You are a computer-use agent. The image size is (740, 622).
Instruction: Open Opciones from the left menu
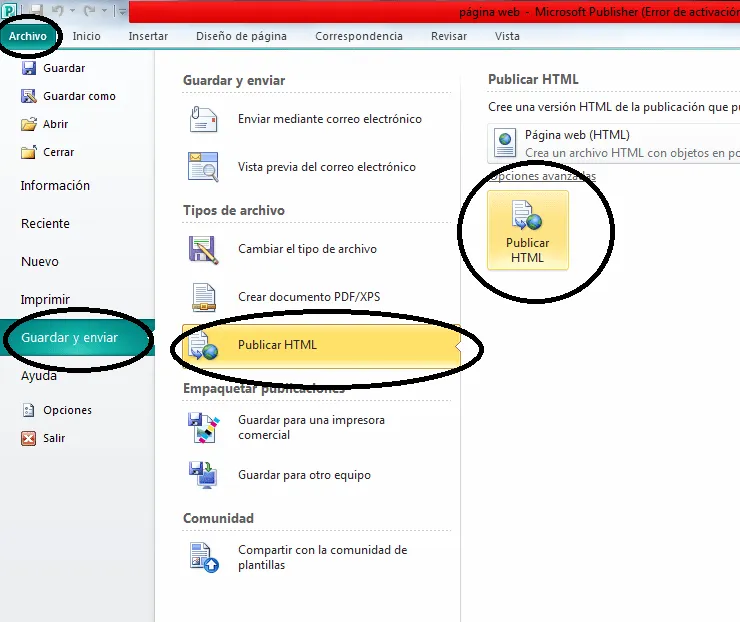click(67, 410)
